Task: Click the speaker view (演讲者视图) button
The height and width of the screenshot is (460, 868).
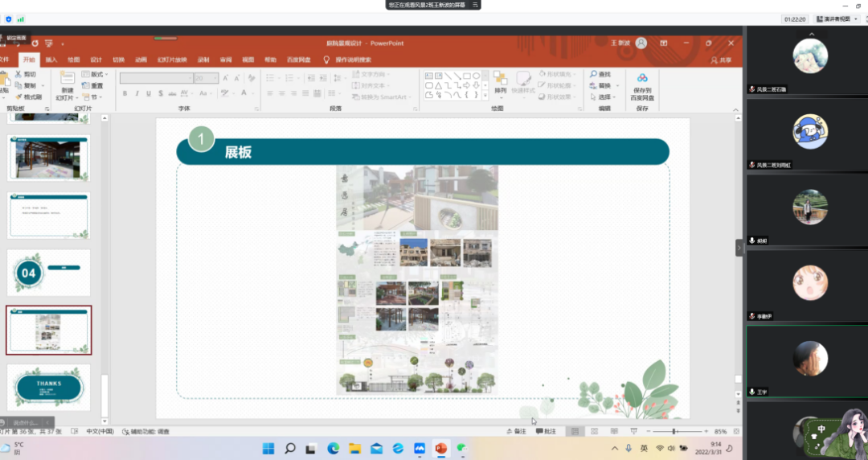Action: [x=837, y=18]
